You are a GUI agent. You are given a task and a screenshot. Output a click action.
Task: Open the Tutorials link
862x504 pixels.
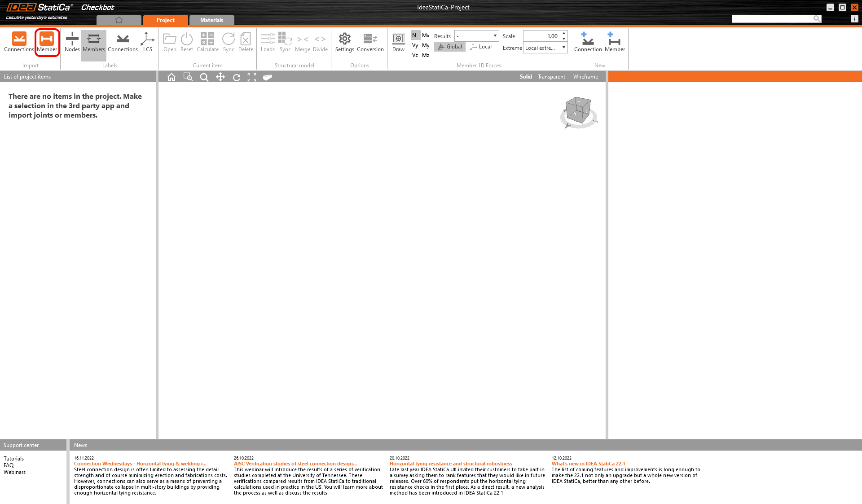[13, 459]
